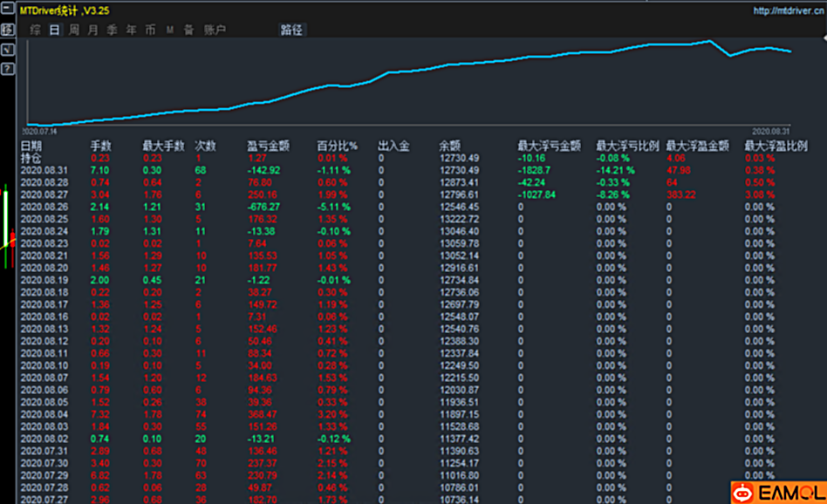Open the 币 currency tab
The height and width of the screenshot is (504, 827).
(x=150, y=31)
